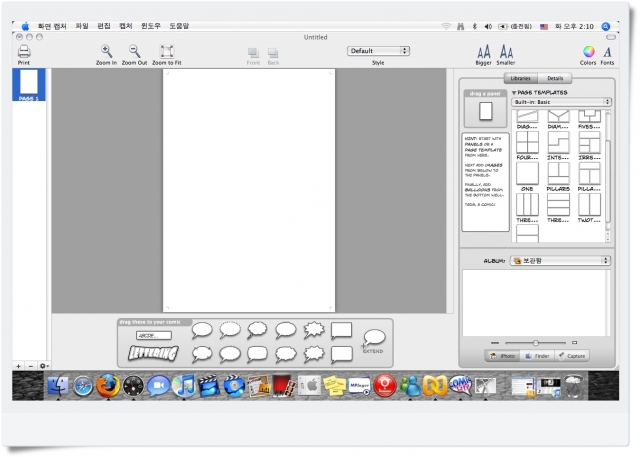
Task: Select the dashed-outline whisper balloon
Action: (230, 330)
